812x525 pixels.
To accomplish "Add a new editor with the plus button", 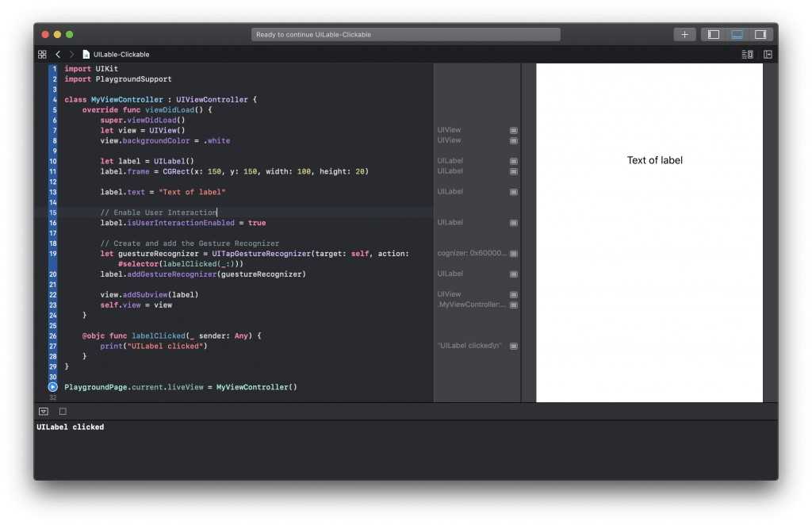I will tap(684, 34).
